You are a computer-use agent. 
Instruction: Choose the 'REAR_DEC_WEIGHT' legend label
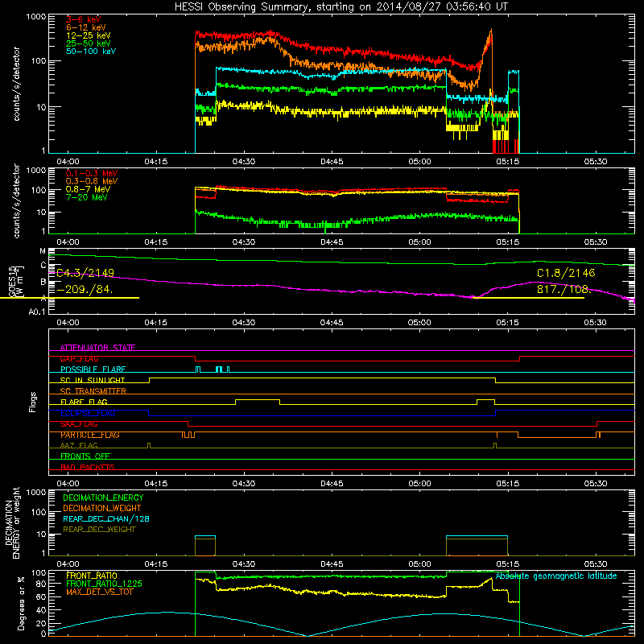[x=99, y=530]
